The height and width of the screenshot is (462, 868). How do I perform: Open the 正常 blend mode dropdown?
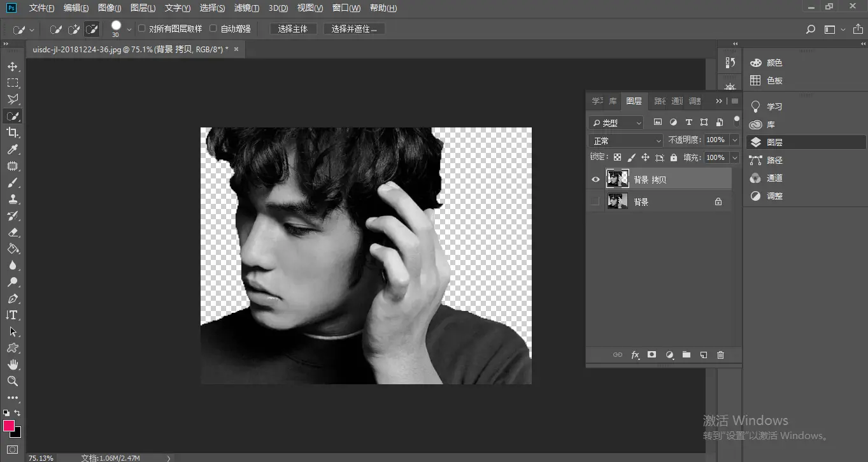627,140
